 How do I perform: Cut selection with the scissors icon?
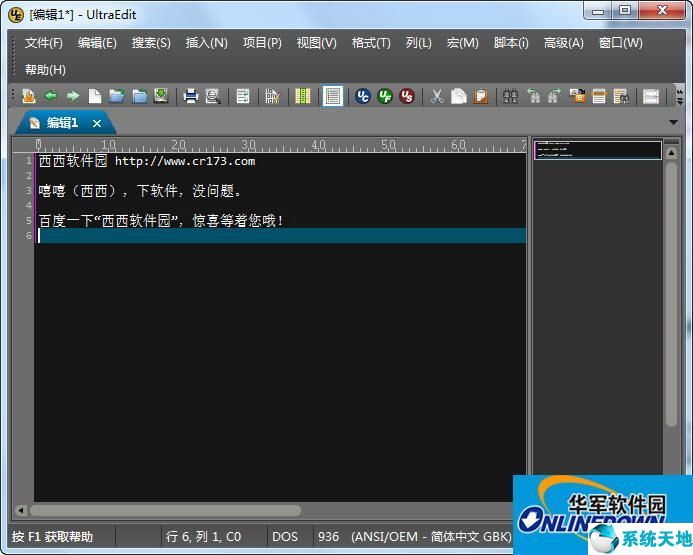(x=437, y=96)
